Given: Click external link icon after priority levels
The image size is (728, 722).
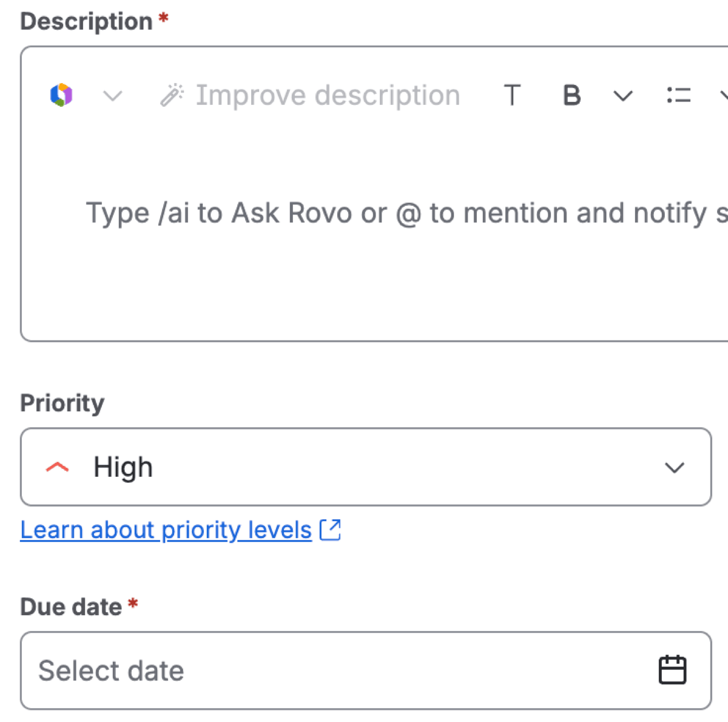Looking at the screenshot, I should pyautogui.click(x=330, y=530).
